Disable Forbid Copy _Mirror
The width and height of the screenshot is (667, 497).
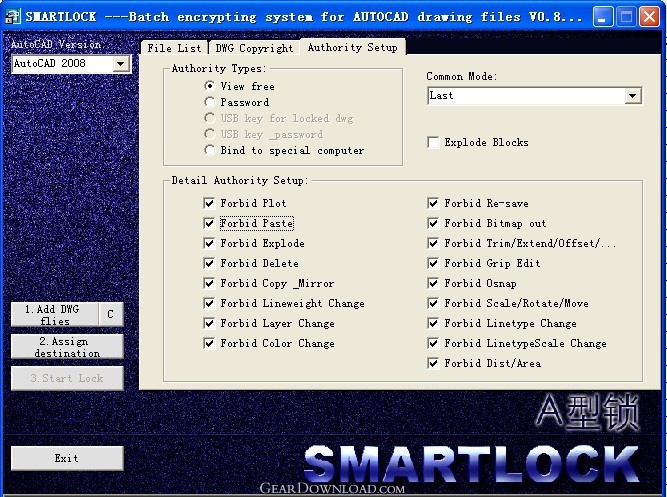point(209,283)
